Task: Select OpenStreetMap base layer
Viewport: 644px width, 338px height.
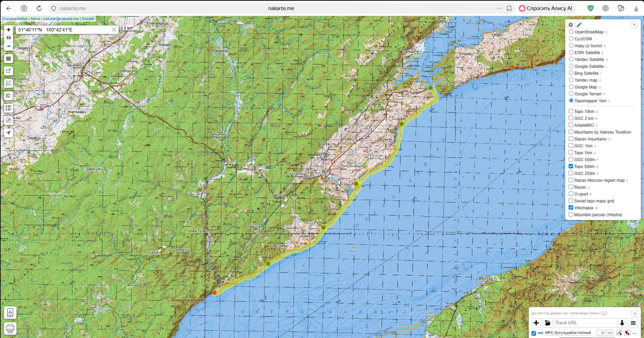Action: tap(571, 32)
